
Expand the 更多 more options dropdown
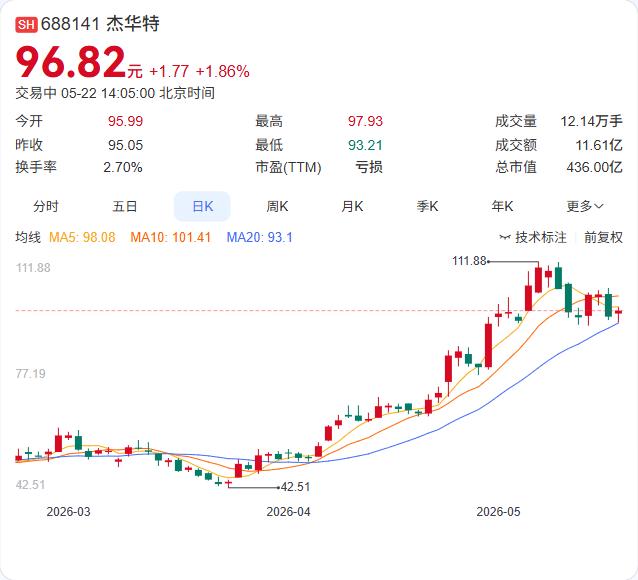585,206
